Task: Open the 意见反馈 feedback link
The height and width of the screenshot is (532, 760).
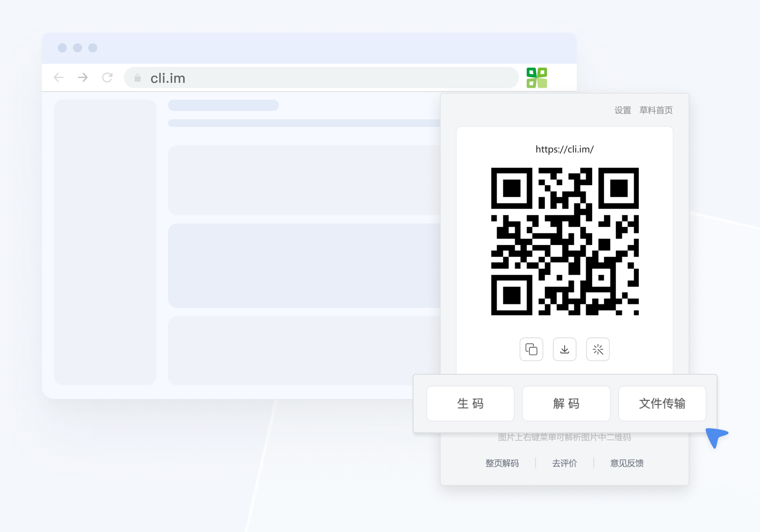Action: pyautogui.click(x=627, y=463)
